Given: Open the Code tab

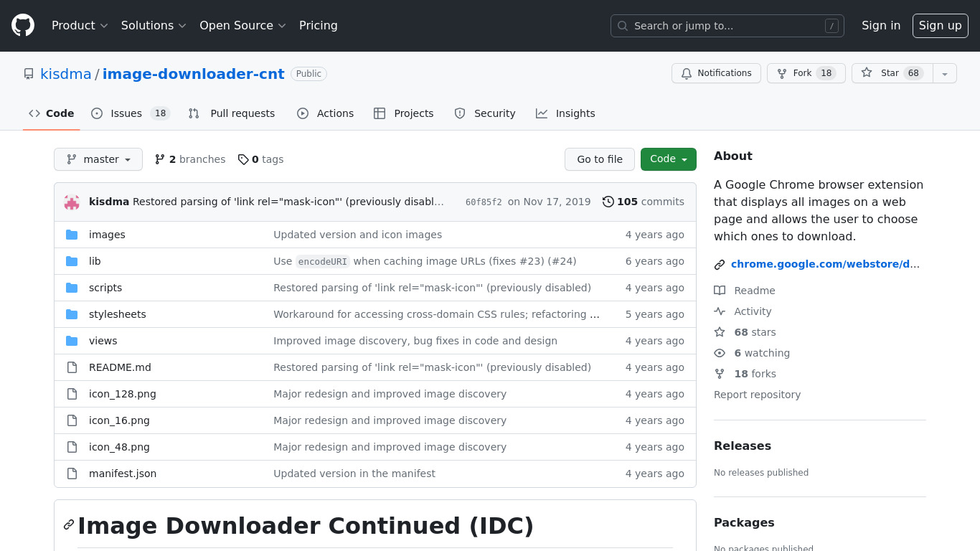Looking at the screenshot, I should coord(52,113).
